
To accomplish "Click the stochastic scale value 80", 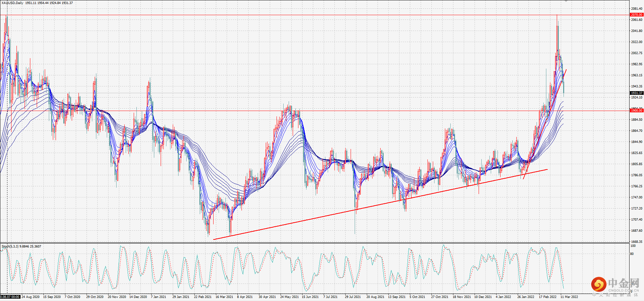I will [x=632, y=254].
